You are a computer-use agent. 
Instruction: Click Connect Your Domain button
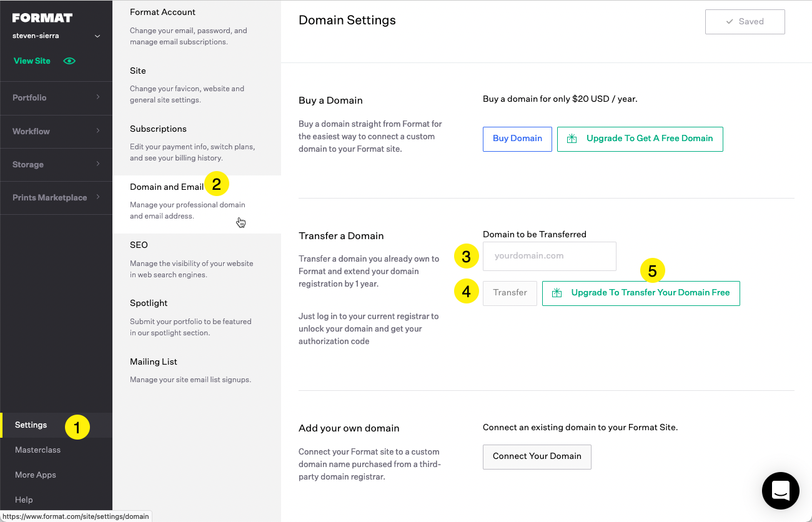pos(537,456)
